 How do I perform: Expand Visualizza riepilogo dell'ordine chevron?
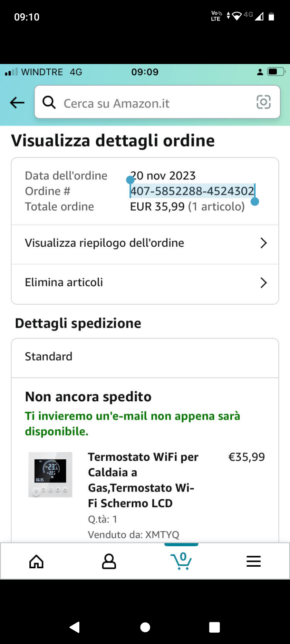point(263,243)
